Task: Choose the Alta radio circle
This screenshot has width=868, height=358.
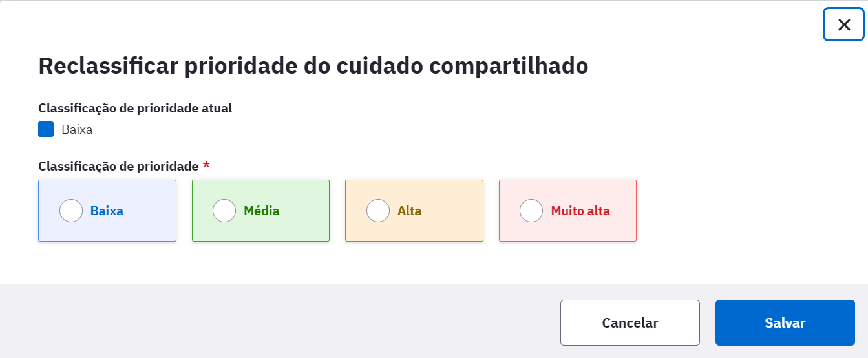Action: pos(378,211)
